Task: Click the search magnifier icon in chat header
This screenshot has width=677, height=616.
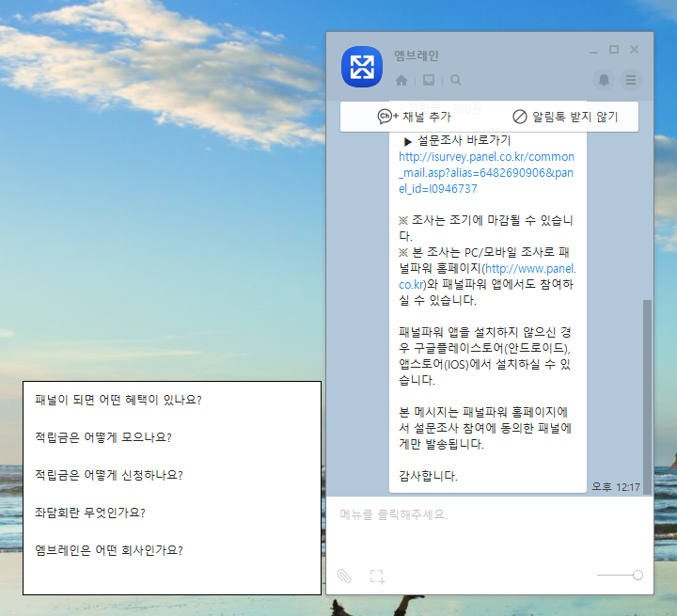Action: [455, 80]
